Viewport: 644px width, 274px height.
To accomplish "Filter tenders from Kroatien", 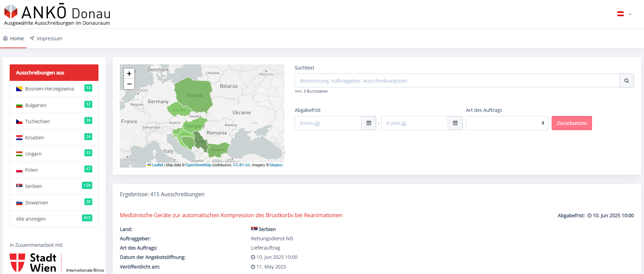I will click(54, 137).
